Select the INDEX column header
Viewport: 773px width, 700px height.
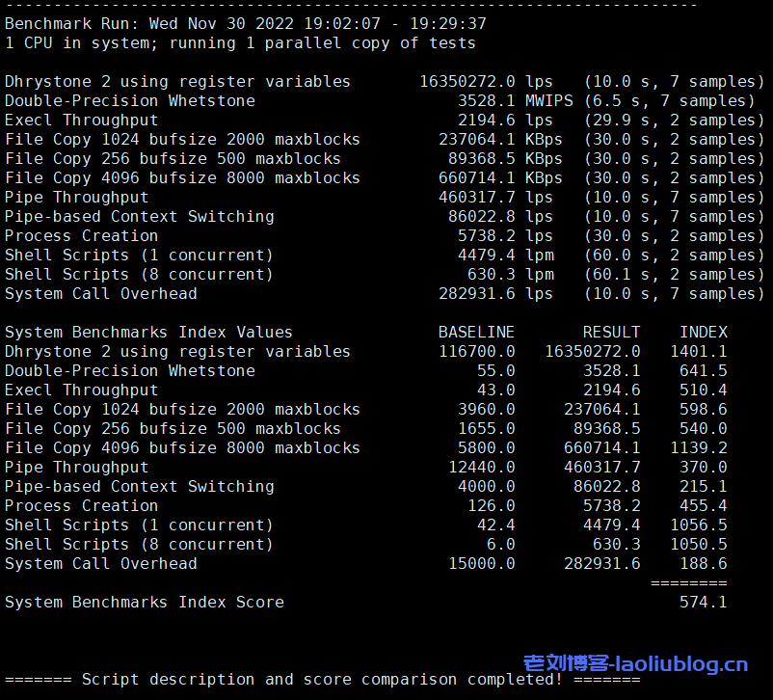(703, 332)
